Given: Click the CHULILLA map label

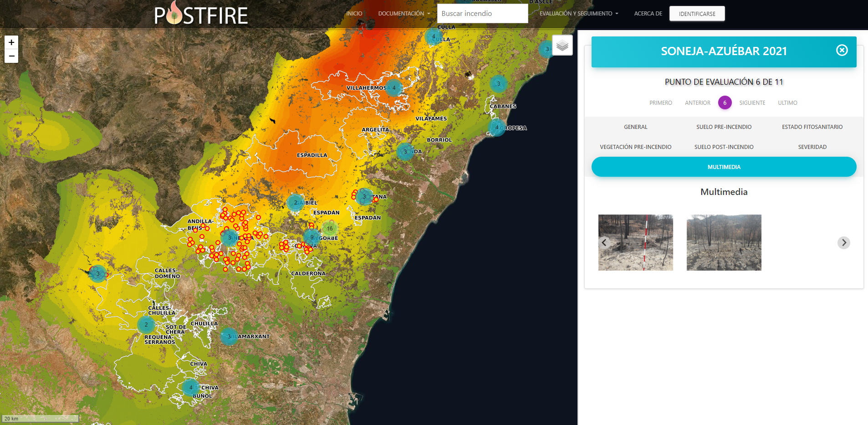Looking at the screenshot, I should click(204, 324).
